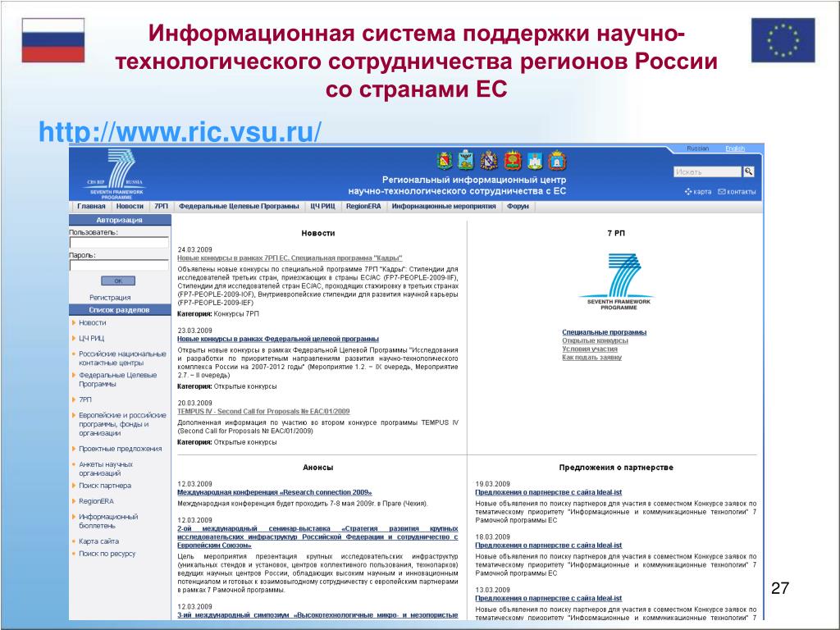Open Поиск партнера sidebar item

104,486
